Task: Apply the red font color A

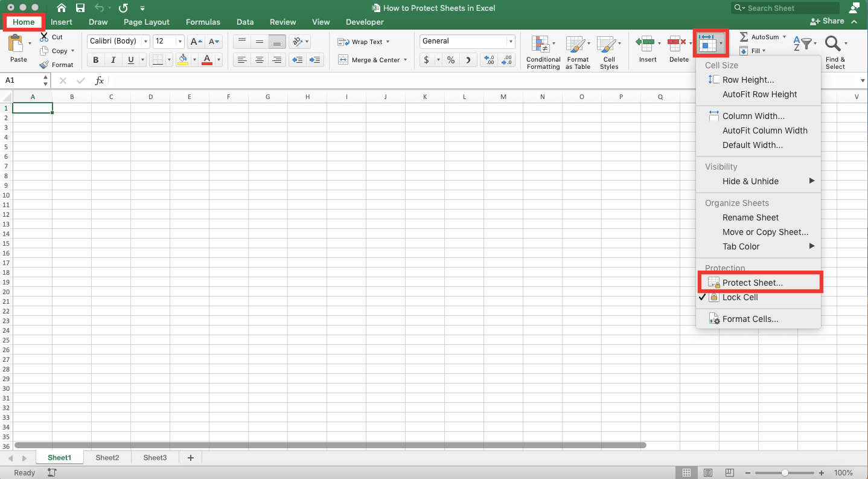Action: click(207, 60)
